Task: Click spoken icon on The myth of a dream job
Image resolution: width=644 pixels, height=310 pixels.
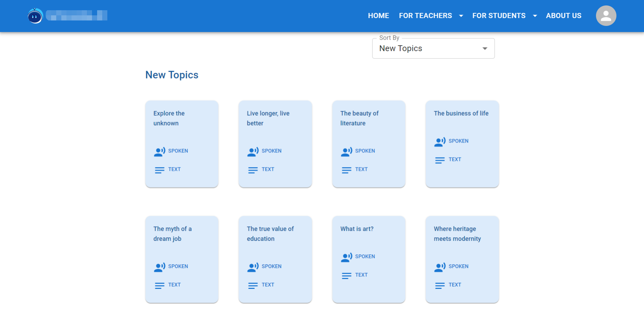Action: pyautogui.click(x=159, y=267)
